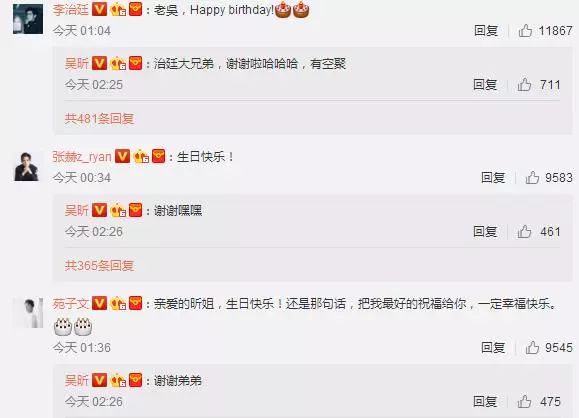579x418 pixels.
Task: Expand the 共365条回复 thread
Action: [x=99, y=265]
